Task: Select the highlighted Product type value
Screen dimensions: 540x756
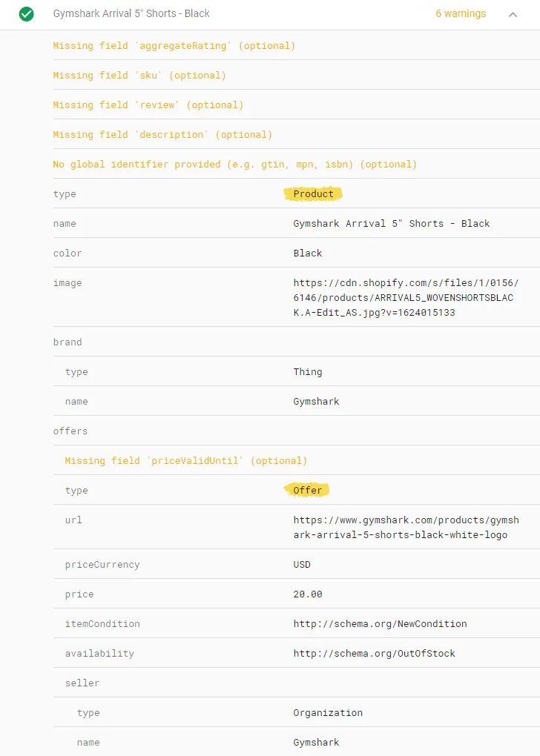Action: (312, 193)
